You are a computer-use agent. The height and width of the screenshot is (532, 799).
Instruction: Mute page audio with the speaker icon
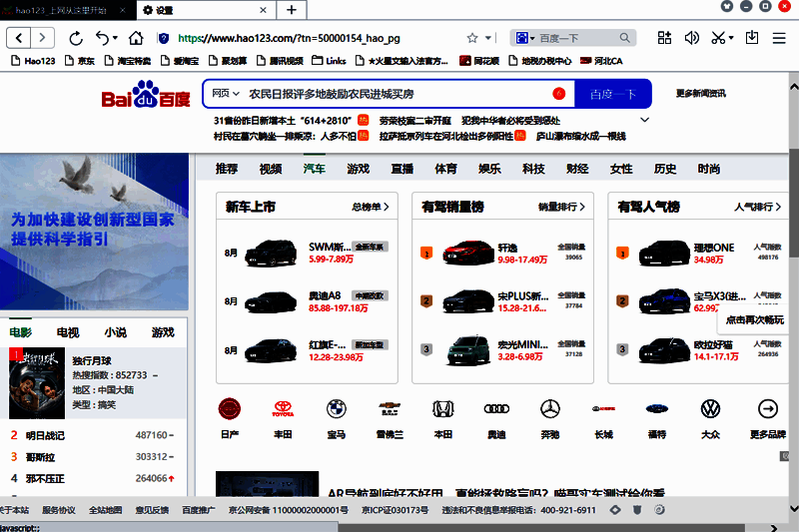click(691, 38)
